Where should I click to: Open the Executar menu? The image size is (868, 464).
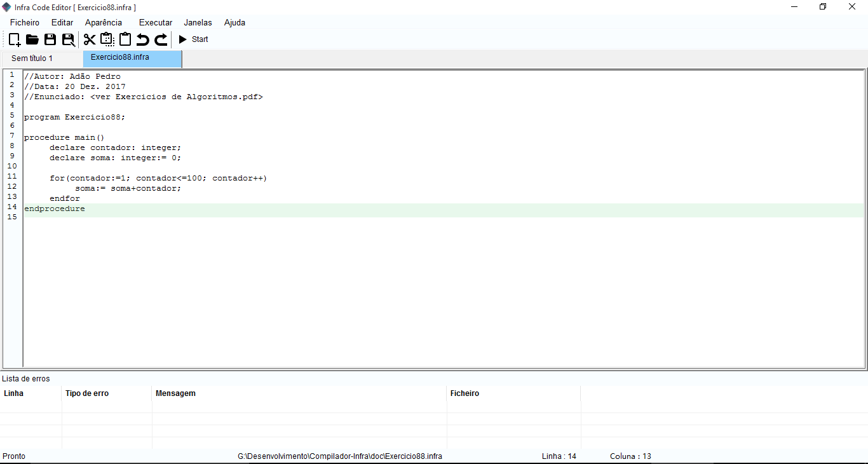point(156,22)
